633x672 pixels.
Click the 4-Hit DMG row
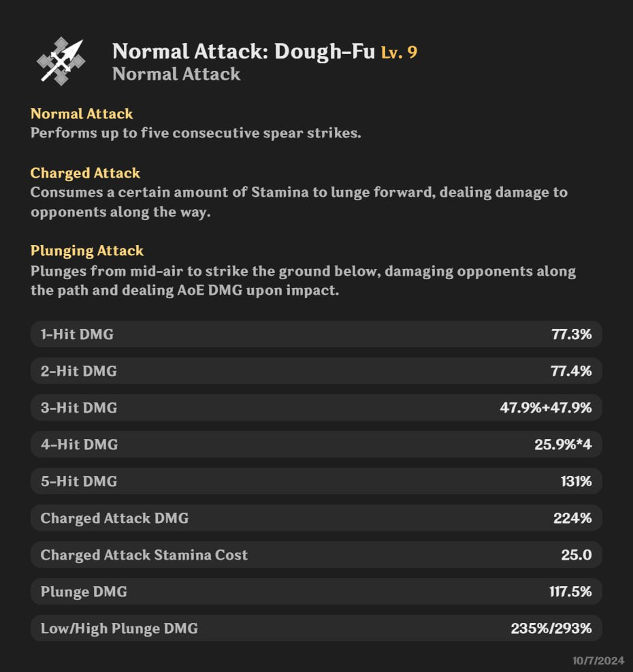coord(316,445)
